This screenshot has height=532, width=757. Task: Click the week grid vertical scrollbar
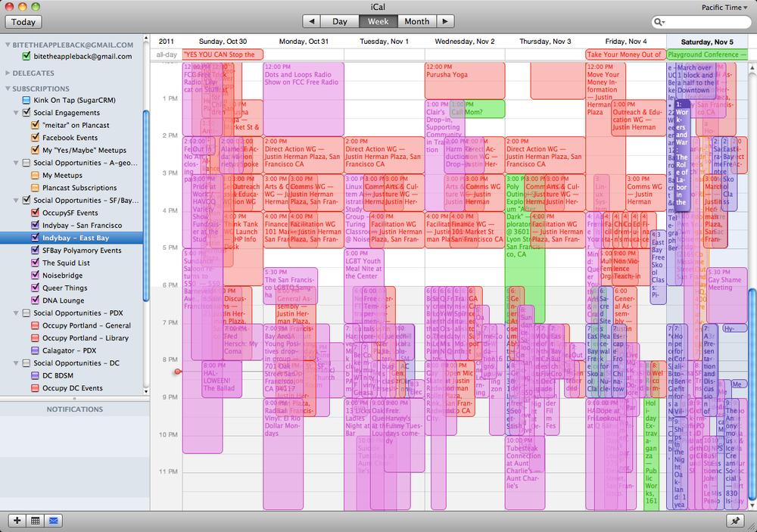coord(752,394)
